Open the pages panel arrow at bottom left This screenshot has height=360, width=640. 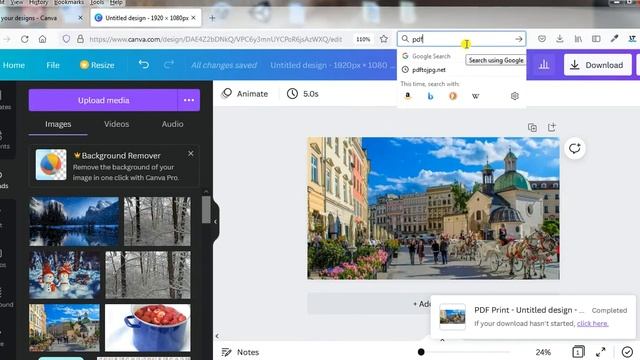(217, 336)
